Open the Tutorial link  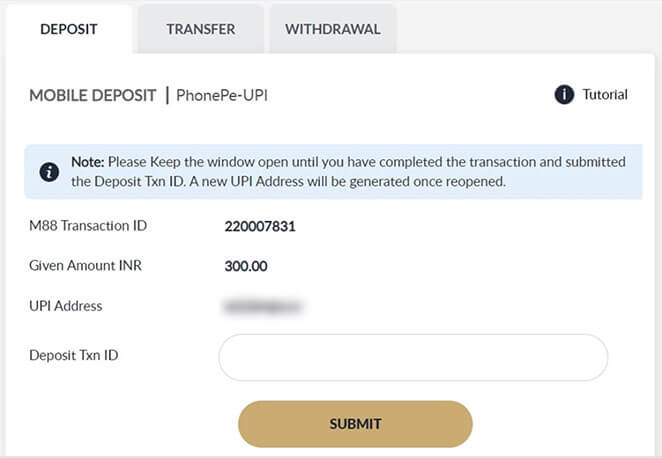click(x=604, y=95)
